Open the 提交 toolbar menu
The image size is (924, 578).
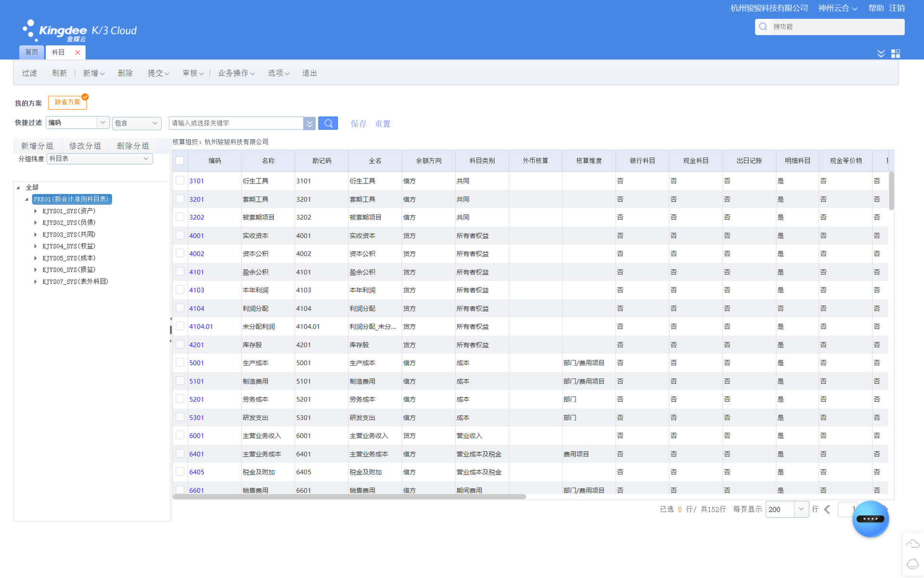pyautogui.click(x=158, y=73)
